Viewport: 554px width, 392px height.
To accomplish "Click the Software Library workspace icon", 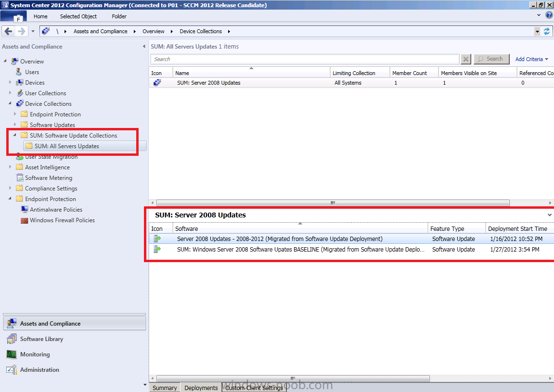I will click(12, 339).
